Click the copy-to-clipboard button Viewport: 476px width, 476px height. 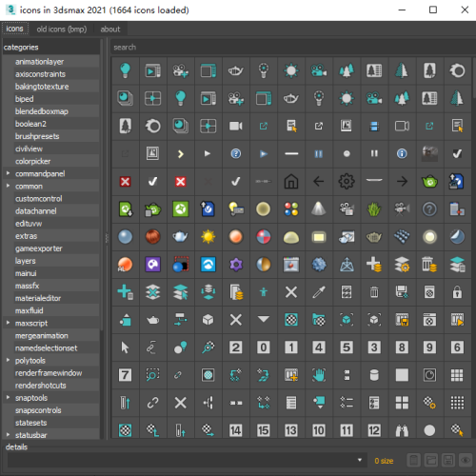coord(414,460)
